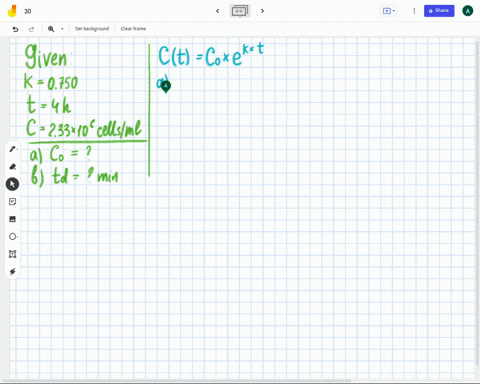Viewport: 480px width, 384px height.
Task: Open the zoom level dropdown arrow
Action: click(x=62, y=29)
